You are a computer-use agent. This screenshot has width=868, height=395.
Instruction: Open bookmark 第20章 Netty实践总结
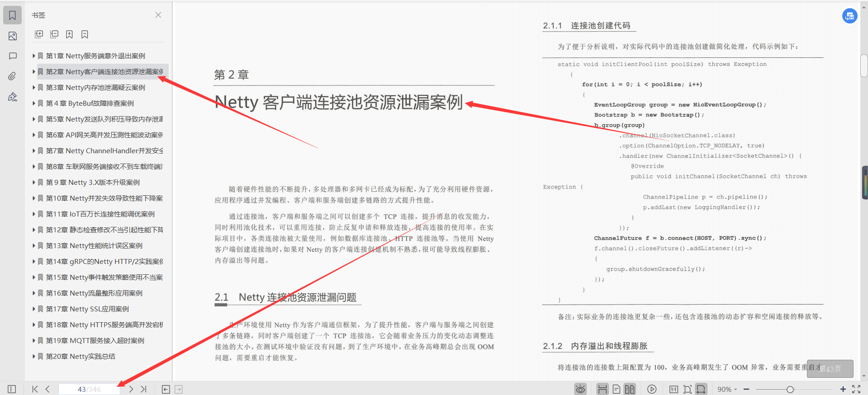[x=80, y=357]
